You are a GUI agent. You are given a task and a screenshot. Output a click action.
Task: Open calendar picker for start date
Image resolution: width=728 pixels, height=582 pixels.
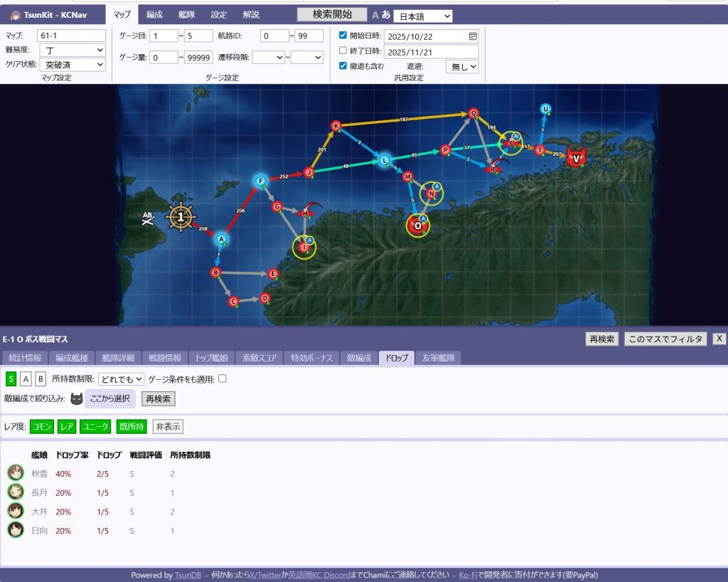(x=473, y=36)
